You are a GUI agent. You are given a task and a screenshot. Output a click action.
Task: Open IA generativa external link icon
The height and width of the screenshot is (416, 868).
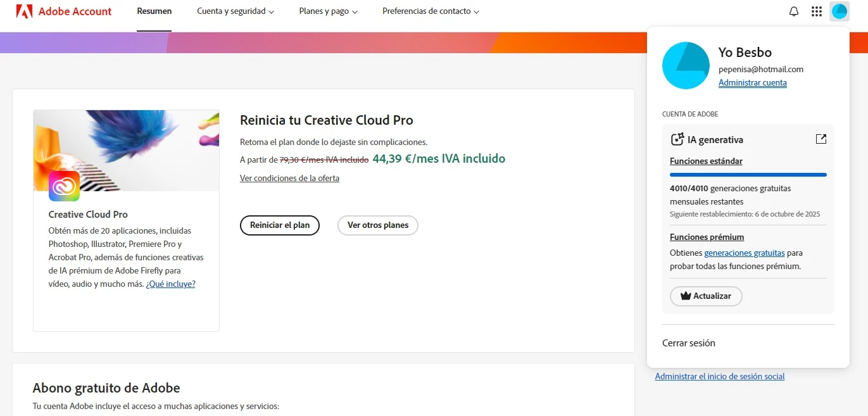coord(821,139)
